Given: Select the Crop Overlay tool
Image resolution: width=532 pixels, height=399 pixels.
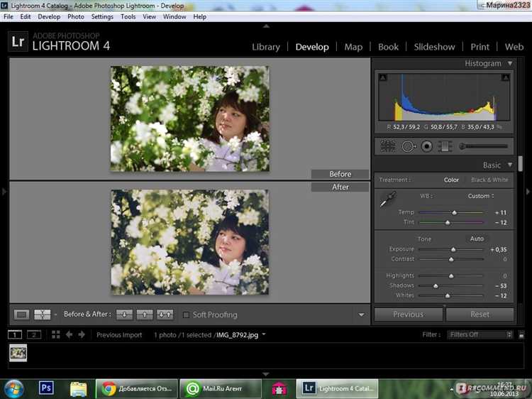Looking at the screenshot, I should (388, 146).
